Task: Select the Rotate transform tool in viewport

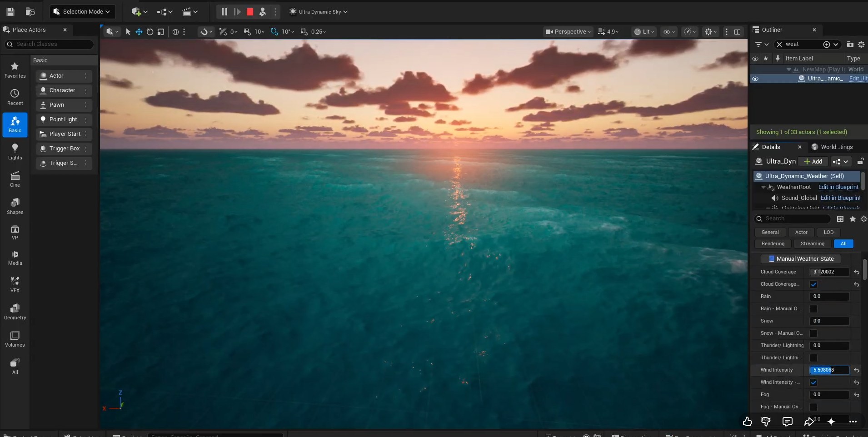Action: (x=150, y=32)
